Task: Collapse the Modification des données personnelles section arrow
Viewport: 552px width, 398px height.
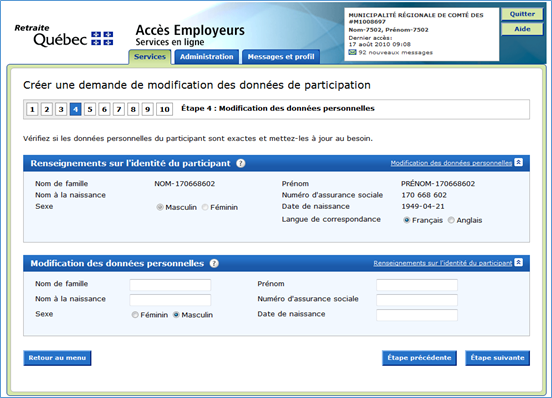Action: 518,263
